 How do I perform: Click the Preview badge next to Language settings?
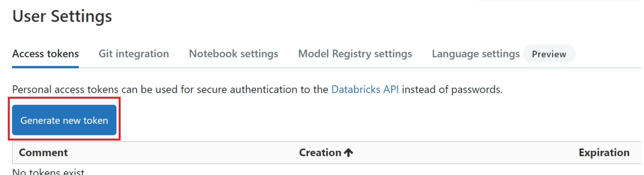point(549,54)
